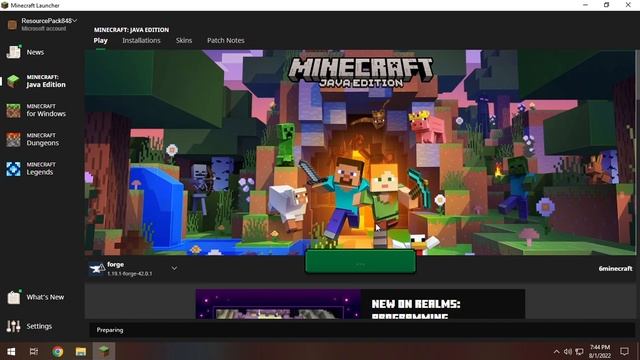Screen dimensions: 640x360
Task: Open Minecraft for Windows icon
Action: pos(13,110)
